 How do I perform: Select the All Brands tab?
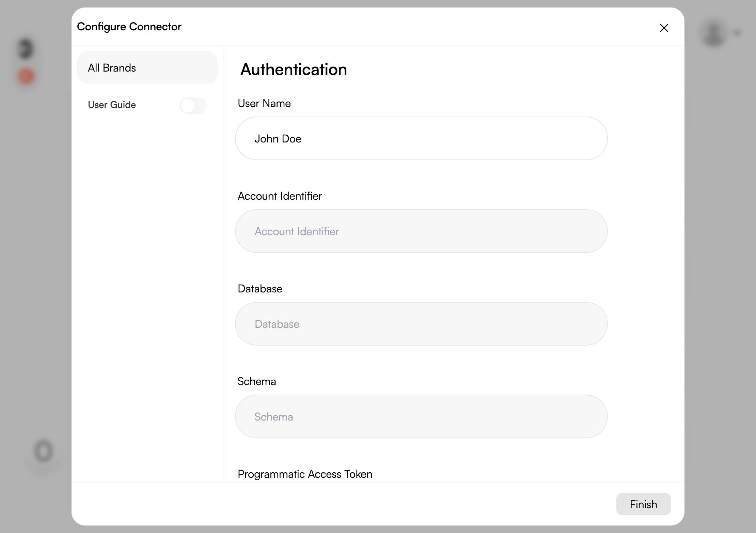pos(147,68)
